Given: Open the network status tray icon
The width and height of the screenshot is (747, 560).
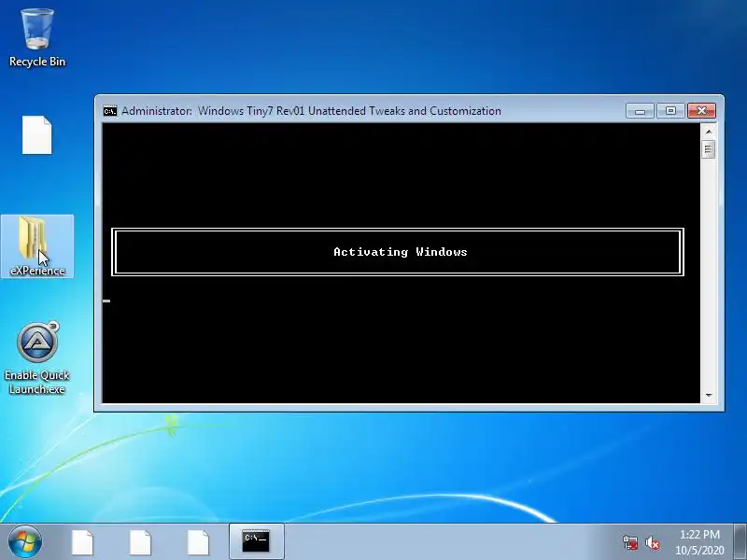Looking at the screenshot, I should click(x=629, y=543).
